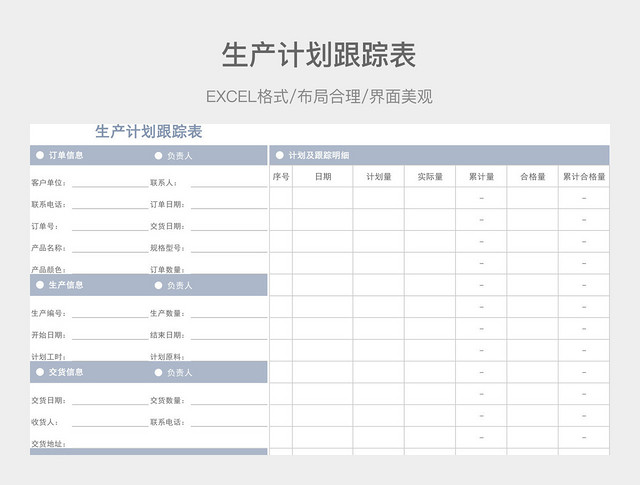The width and height of the screenshot is (640, 485).
Task: Click the 产品名称 input line
Action: coord(110,248)
